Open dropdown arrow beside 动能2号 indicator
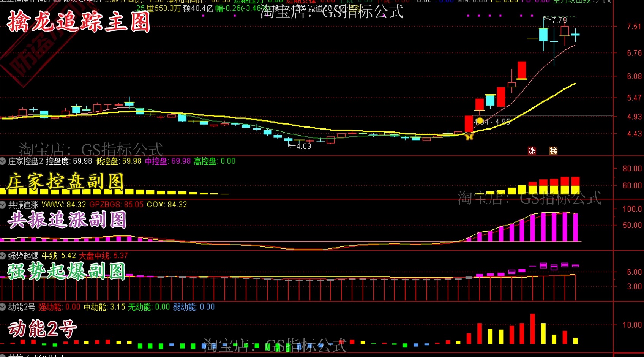This screenshot has height=357, width=644. click(x=3, y=307)
